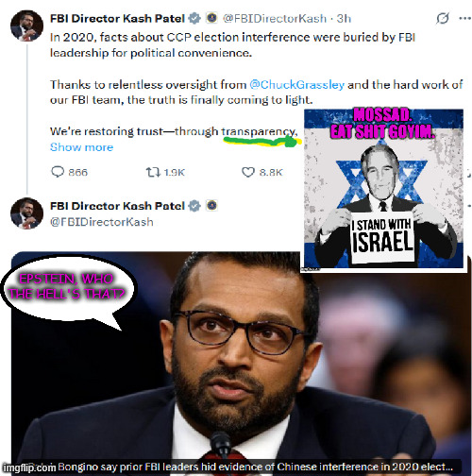Screen dimensions: 472x476
Task: Click the 3h timestamp link
Action: [344, 19]
